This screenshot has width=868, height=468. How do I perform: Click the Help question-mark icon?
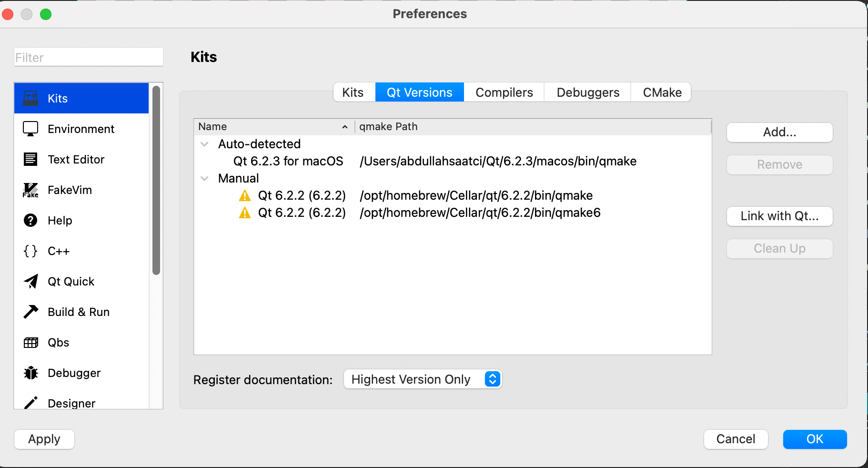(x=30, y=220)
